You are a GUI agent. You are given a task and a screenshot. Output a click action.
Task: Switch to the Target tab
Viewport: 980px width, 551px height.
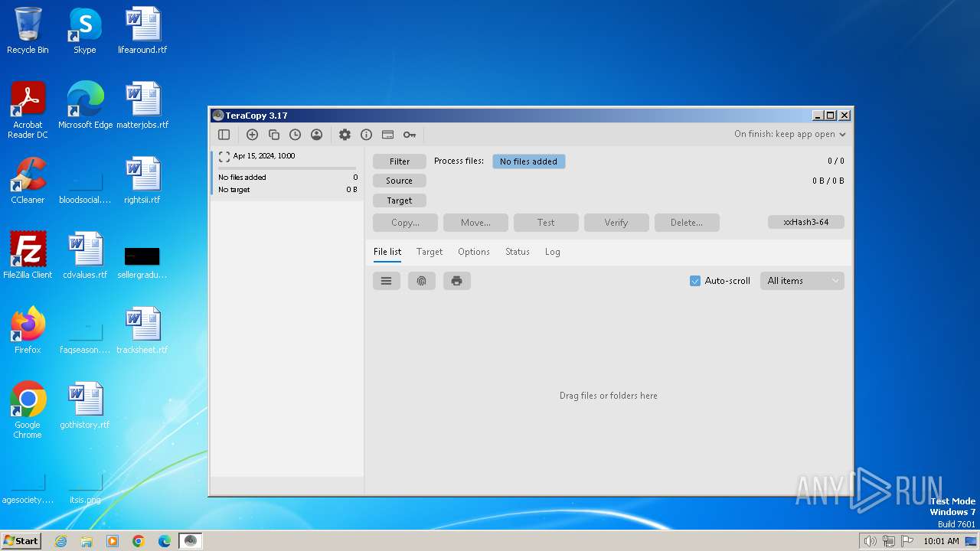pyautogui.click(x=430, y=252)
